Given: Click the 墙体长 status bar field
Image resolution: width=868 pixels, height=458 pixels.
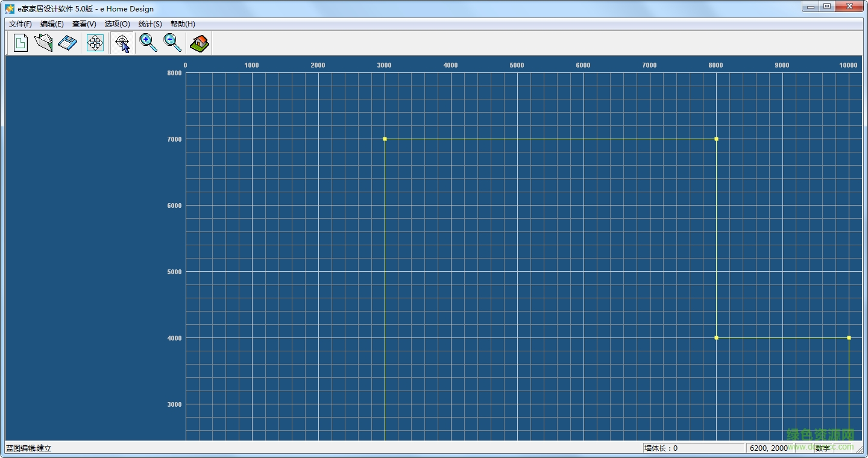Looking at the screenshot, I should click(x=693, y=448).
